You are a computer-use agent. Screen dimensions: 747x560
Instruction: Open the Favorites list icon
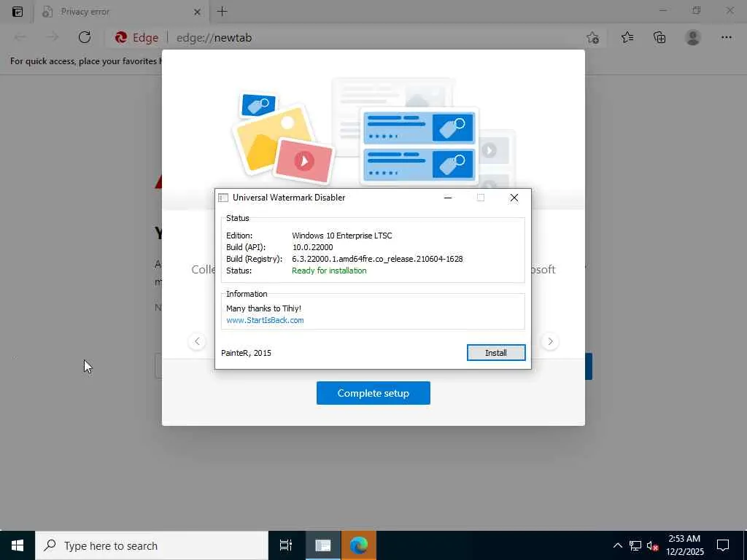[x=627, y=37]
